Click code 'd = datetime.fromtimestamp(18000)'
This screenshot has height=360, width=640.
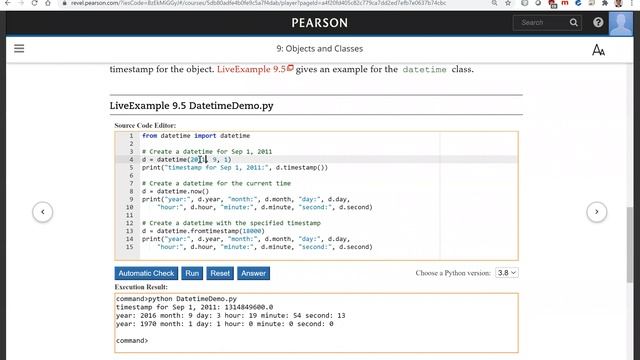(x=203, y=231)
